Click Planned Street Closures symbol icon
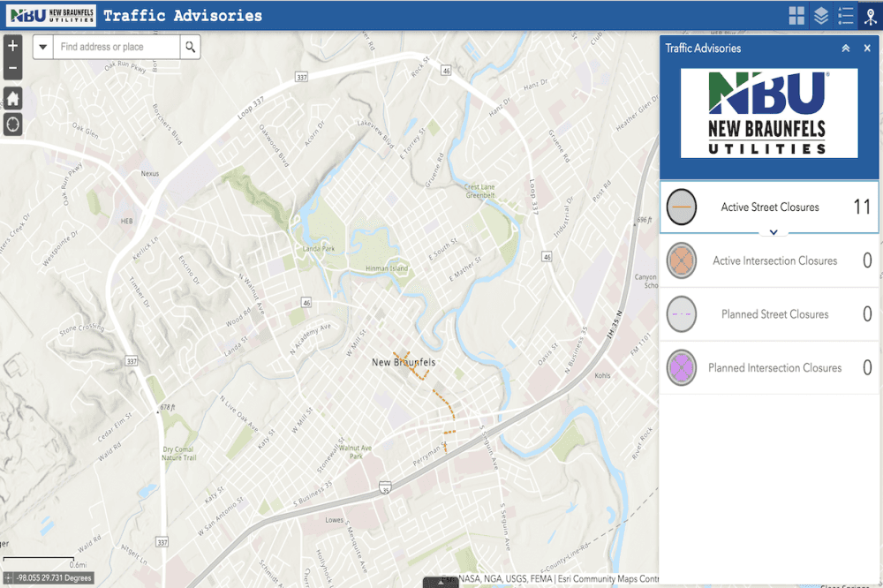Screen dimensions: 883x588 (682, 313)
